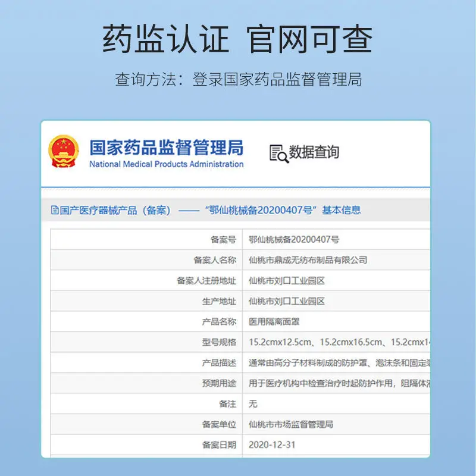Select the 基本信息 heading text
Image resolution: width=476 pixels, height=476 pixels.
[342, 210]
